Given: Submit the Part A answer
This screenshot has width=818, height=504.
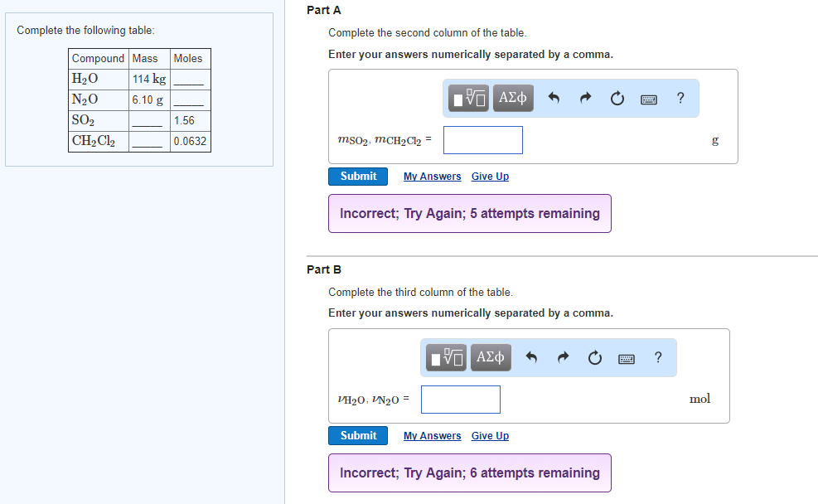Looking at the screenshot, I should pyautogui.click(x=358, y=177).
